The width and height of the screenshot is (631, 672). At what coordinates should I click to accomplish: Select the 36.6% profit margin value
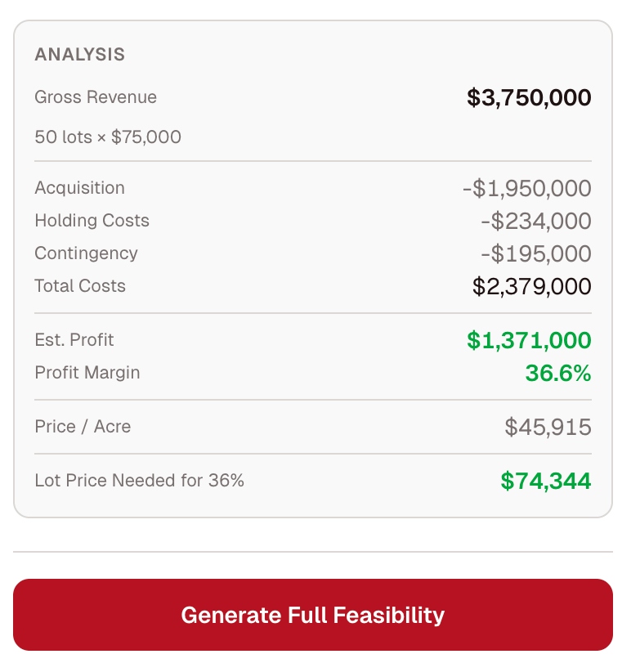pos(557,374)
